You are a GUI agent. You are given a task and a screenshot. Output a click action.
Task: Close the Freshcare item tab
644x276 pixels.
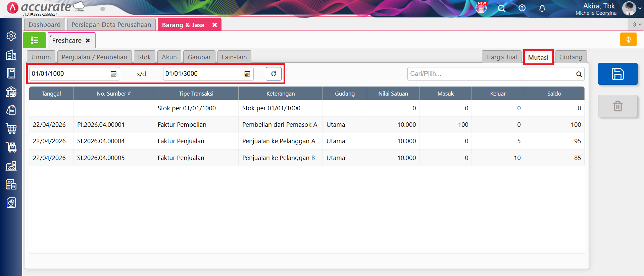tap(88, 41)
